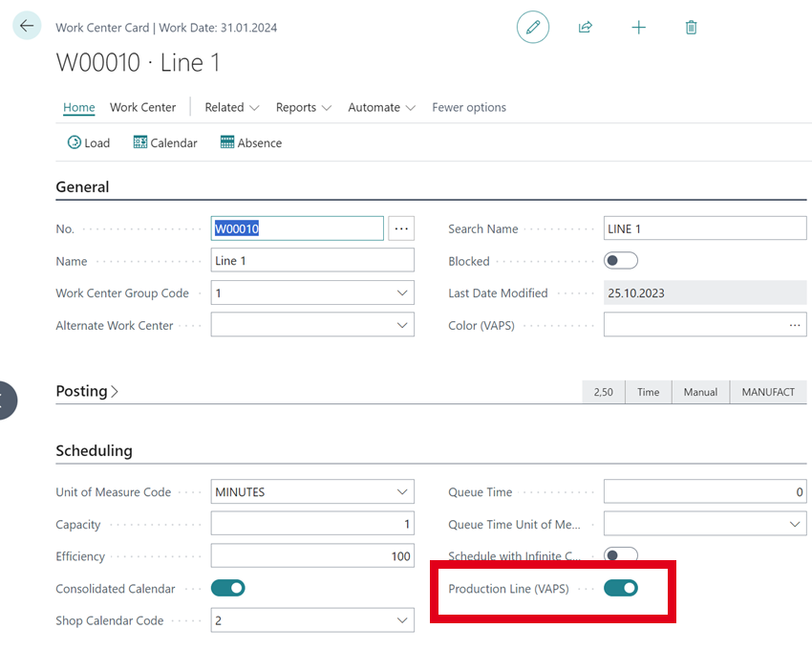The image size is (812, 672).
Task: Enable the Blocked toggle
Action: pos(619,260)
